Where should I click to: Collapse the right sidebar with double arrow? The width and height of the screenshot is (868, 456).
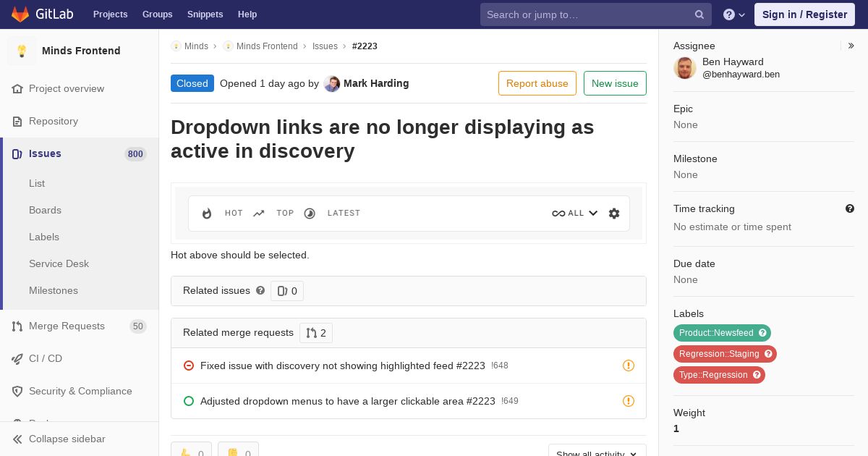point(851,46)
